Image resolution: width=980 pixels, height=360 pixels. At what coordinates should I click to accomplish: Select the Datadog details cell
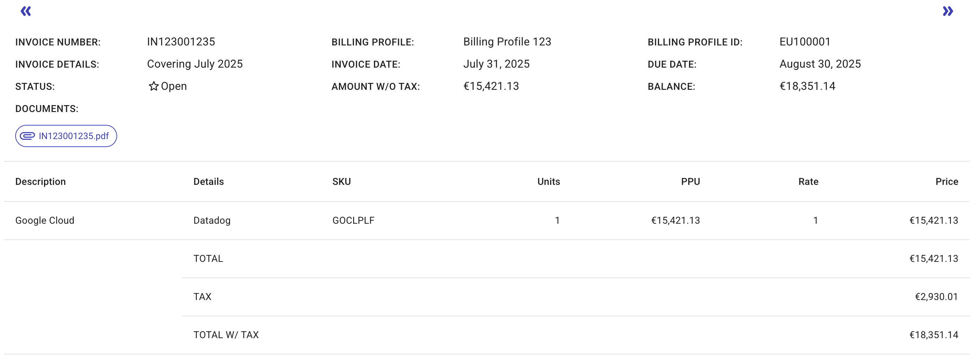[x=212, y=220]
